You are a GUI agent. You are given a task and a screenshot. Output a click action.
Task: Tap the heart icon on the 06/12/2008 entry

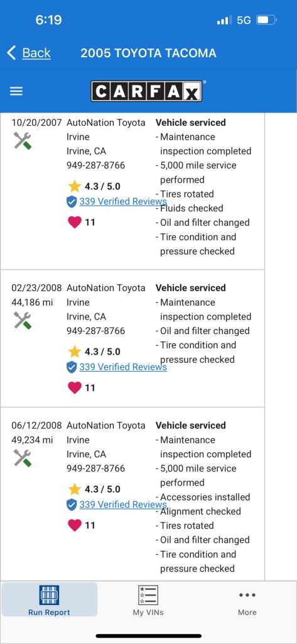pos(74,525)
